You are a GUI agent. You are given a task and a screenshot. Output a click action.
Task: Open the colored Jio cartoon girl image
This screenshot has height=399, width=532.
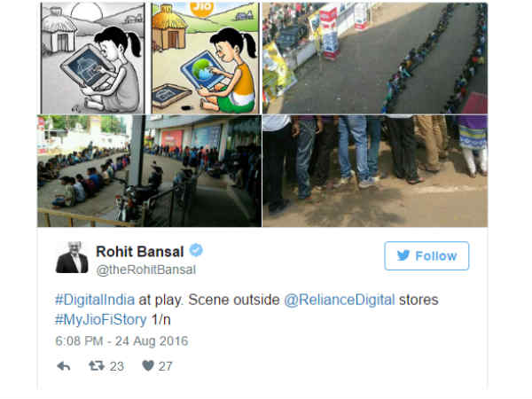pyautogui.click(x=205, y=58)
